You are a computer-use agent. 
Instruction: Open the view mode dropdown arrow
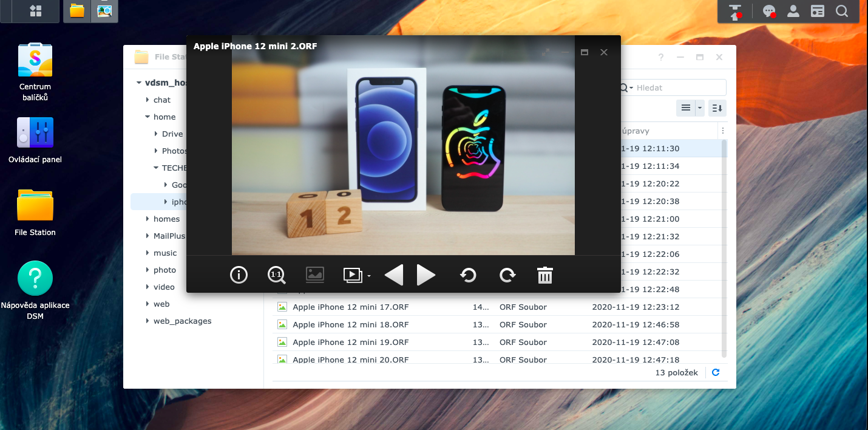pos(699,108)
